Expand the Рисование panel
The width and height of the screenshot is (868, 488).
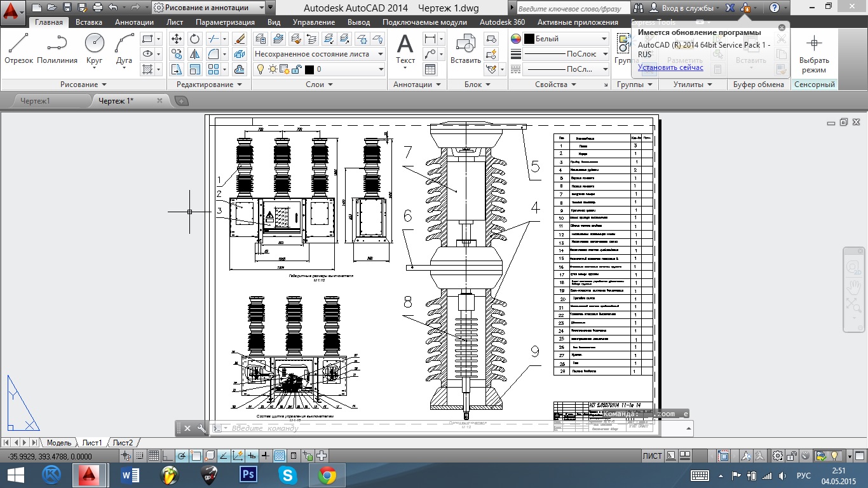pyautogui.click(x=83, y=85)
